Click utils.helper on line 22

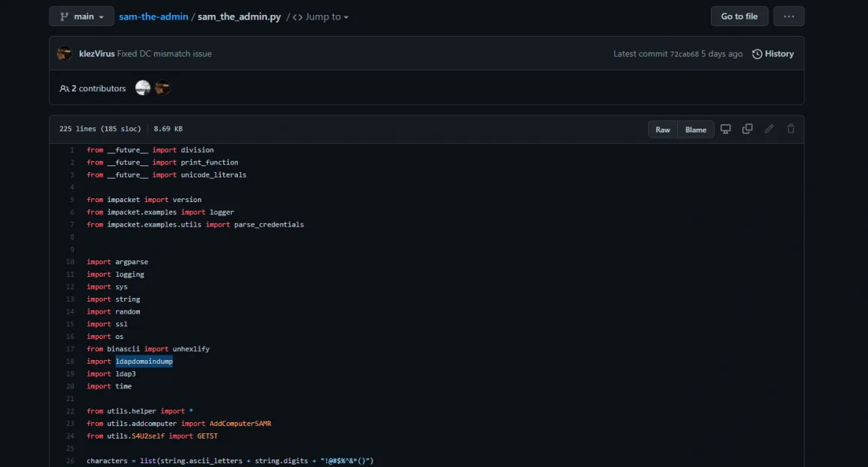click(x=132, y=412)
